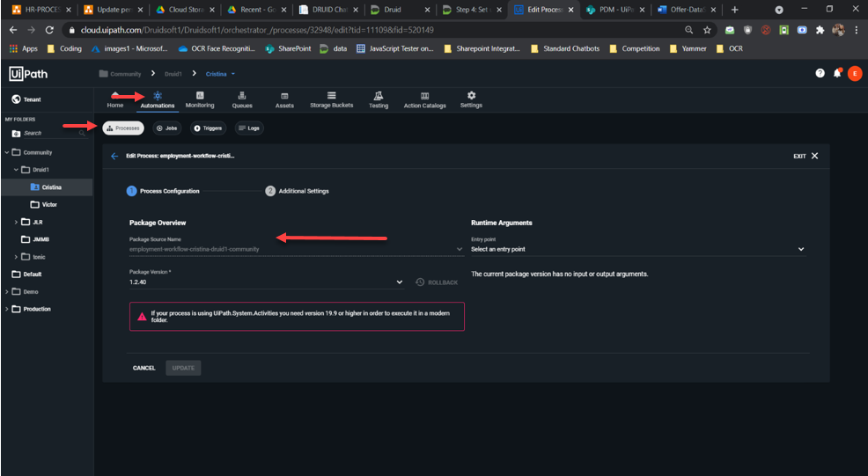This screenshot has width=868, height=476.
Task: Open the Cristina breadcrumb dropdown
Action: [220, 74]
